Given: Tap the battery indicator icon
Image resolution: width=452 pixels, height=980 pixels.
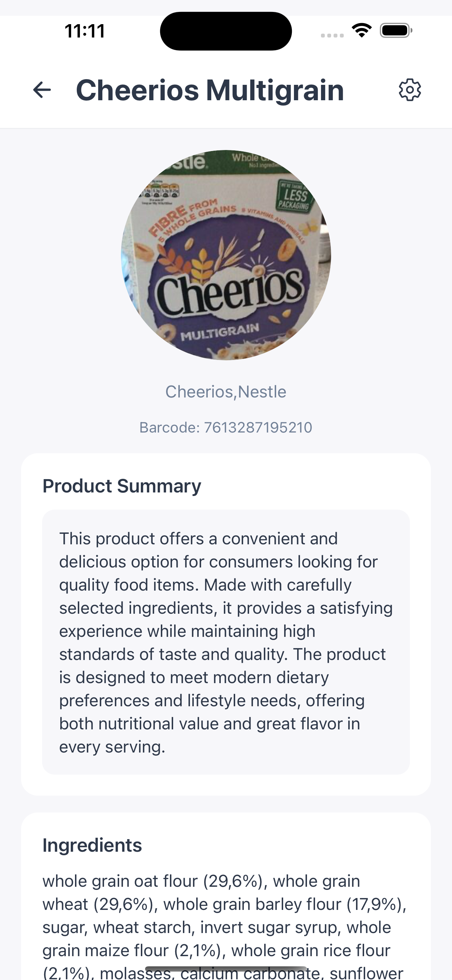Looking at the screenshot, I should (396, 30).
